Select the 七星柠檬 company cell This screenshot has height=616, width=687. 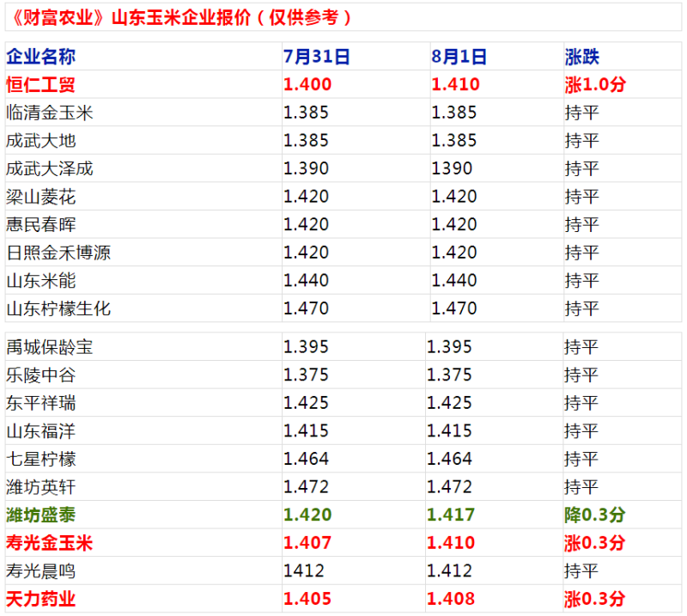coord(40,459)
